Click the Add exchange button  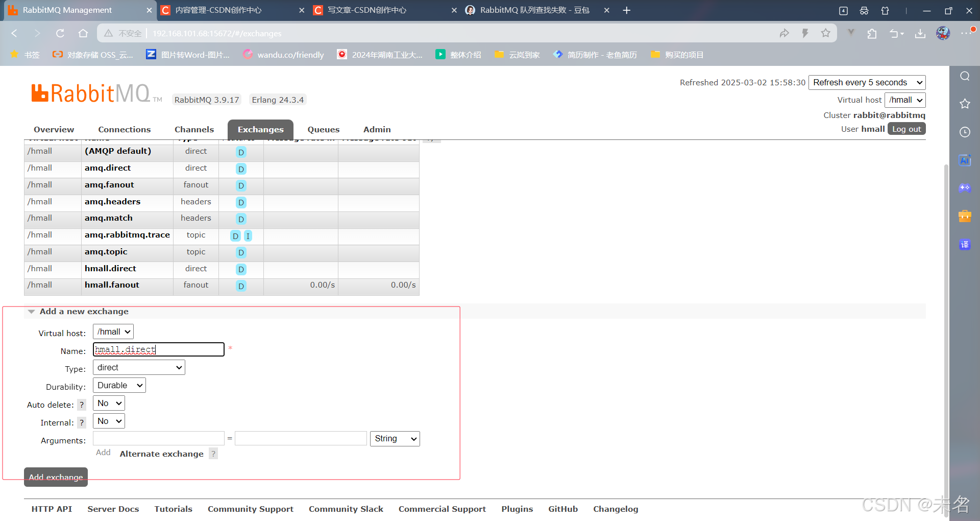coord(56,477)
